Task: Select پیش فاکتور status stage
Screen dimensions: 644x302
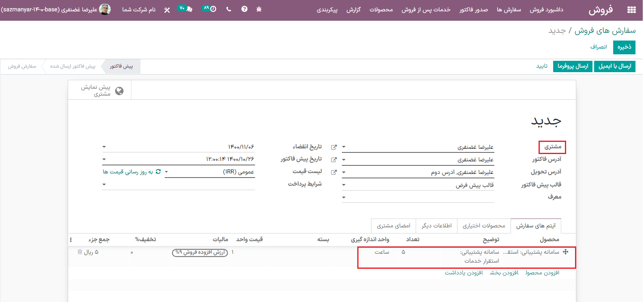Action: [121, 66]
